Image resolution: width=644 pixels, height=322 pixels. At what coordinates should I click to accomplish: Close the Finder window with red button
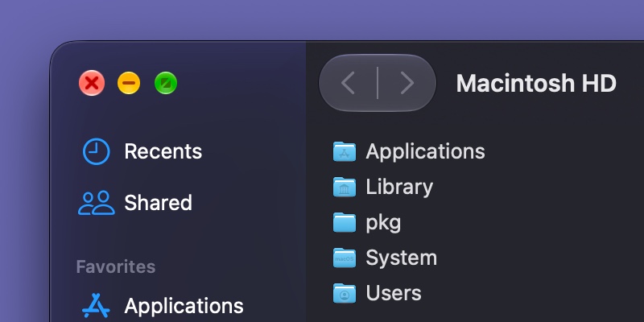[92, 83]
